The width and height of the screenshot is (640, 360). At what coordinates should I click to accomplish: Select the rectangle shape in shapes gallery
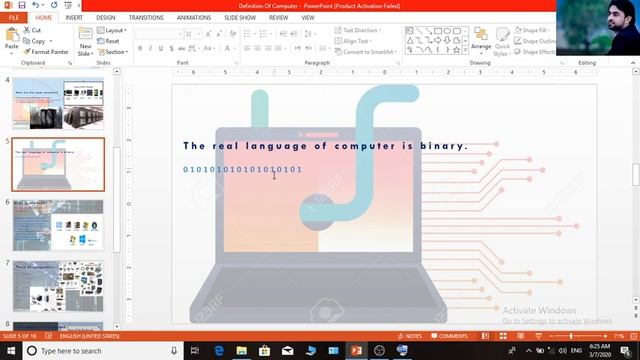click(438, 31)
